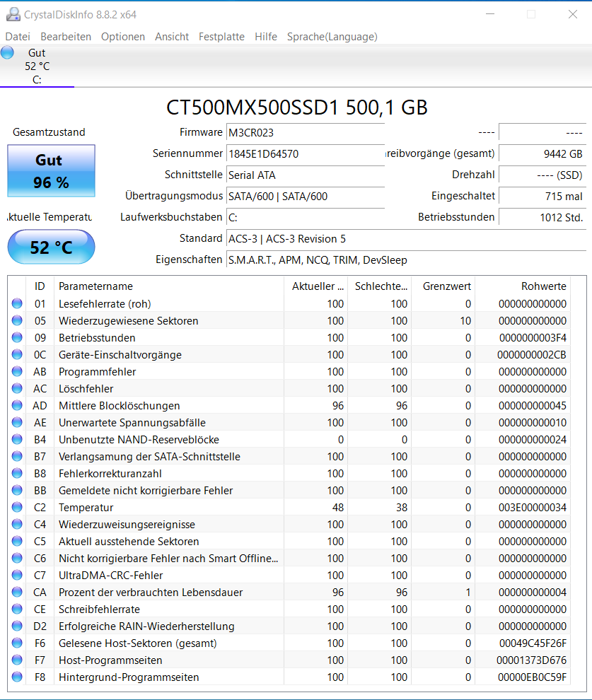
Task: Click the Schlechte... column header
Action: coord(380,286)
